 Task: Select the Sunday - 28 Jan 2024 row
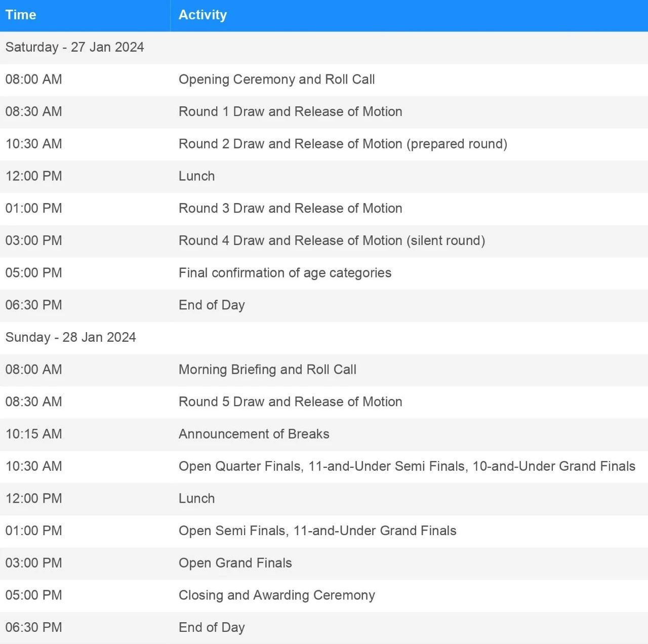[x=71, y=337]
